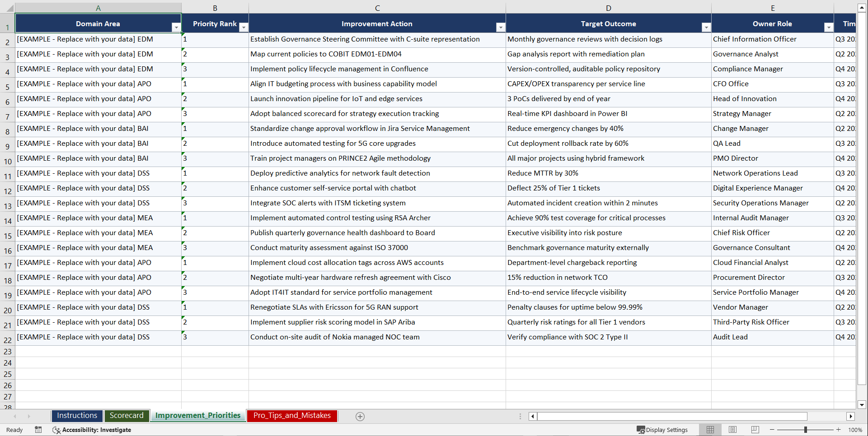868x436 pixels.
Task: Select the Normal view icon
Action: click(710, 430)
